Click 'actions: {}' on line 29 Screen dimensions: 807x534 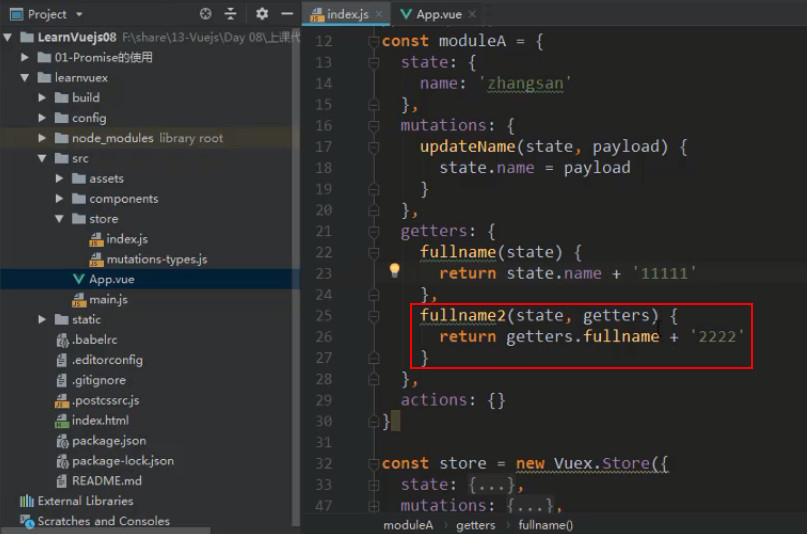pyautogui.click(x=453, y=400)
